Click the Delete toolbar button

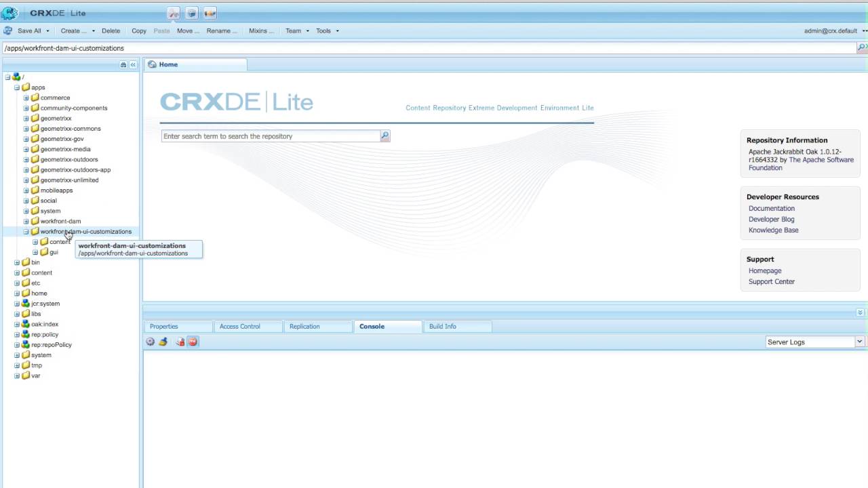pos(111,30)
